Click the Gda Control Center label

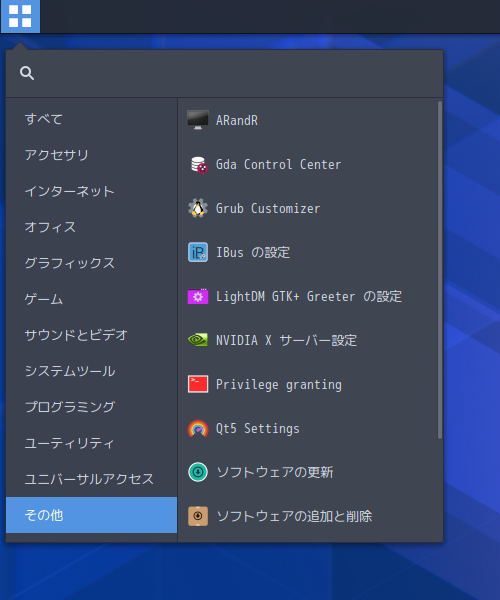coord(279,165)
